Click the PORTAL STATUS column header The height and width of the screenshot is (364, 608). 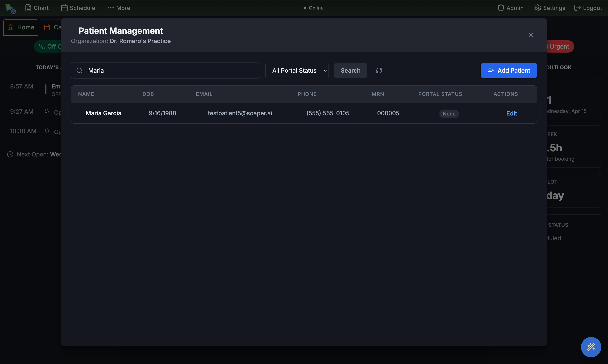[440, 94]
